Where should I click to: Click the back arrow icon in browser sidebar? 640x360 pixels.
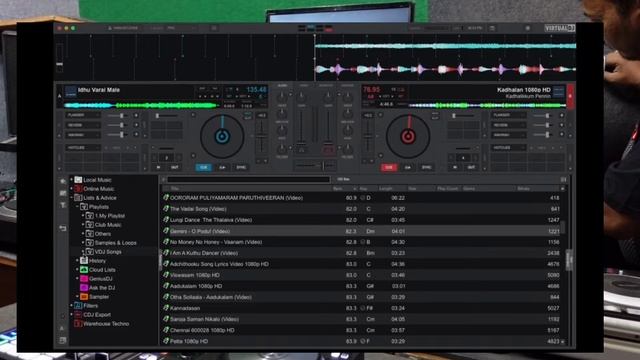62,228
